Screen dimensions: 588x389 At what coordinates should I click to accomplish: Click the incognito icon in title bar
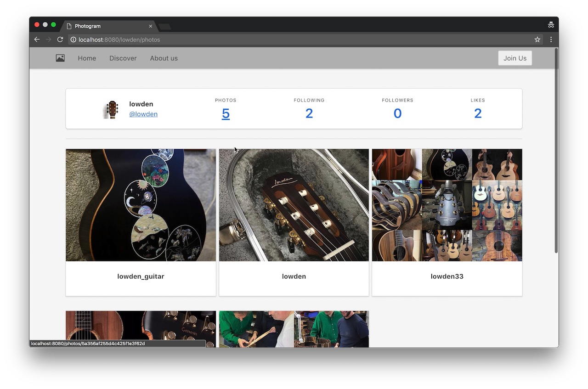(551, 25)
